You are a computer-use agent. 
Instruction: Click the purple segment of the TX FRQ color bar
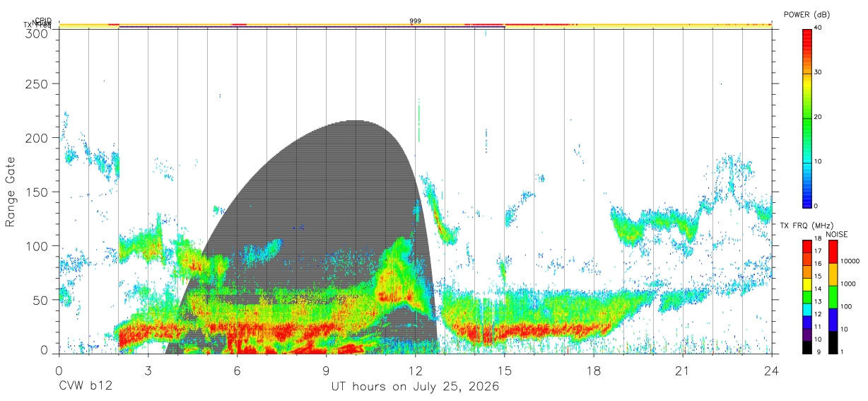point(807,334)
